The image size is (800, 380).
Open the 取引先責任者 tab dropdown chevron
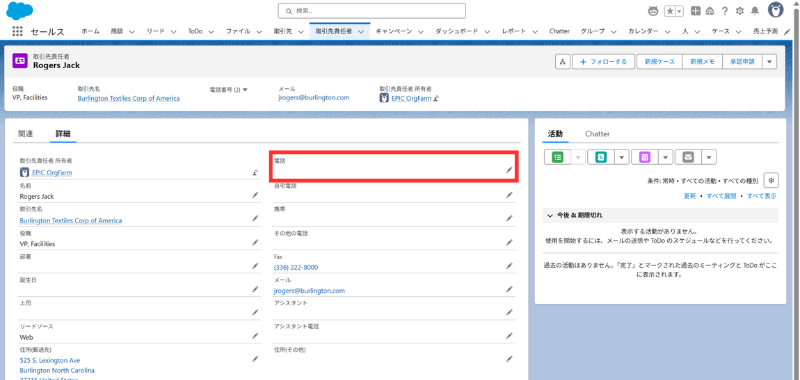coord(362,32)
